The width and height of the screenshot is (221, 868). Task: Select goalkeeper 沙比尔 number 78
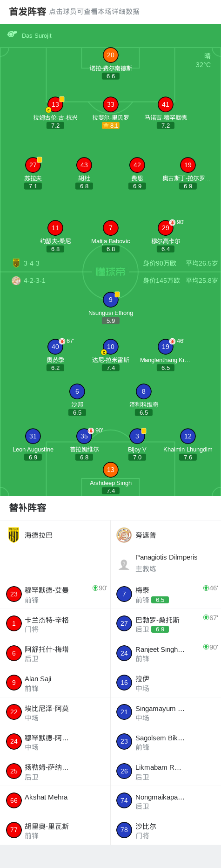[166, 830]
